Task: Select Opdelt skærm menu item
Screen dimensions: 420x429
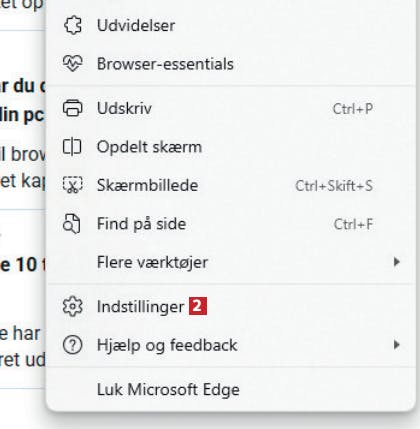Action: pos(231,147)
